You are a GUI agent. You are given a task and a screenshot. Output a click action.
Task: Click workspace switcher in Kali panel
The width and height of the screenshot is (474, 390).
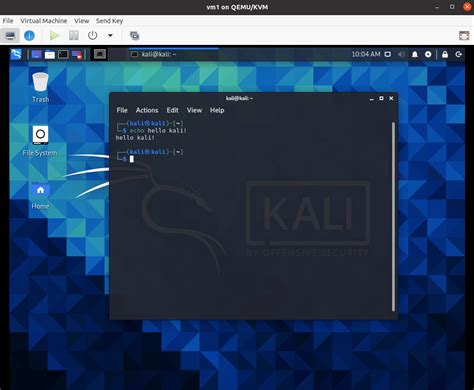[100, 54]
